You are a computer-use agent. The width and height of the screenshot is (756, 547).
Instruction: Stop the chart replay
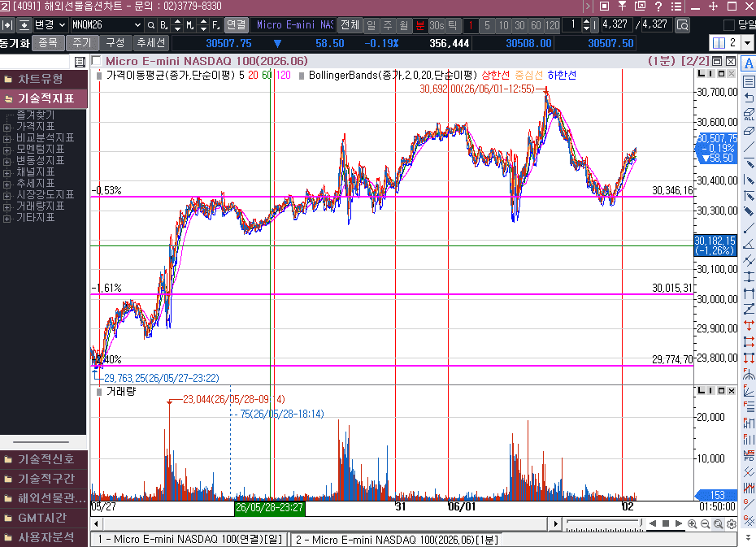point(665,524)
